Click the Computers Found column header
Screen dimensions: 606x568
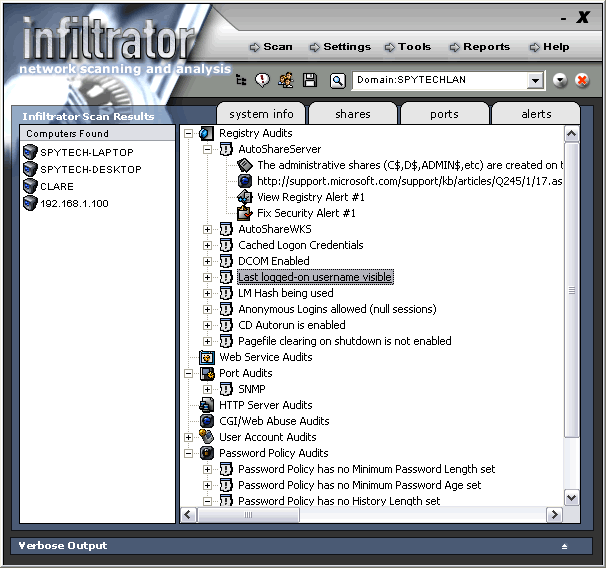click(x=97, y=133)
